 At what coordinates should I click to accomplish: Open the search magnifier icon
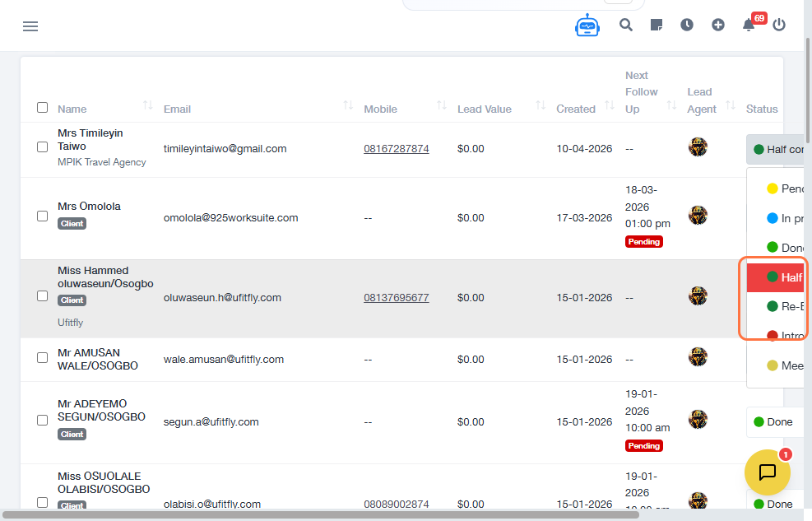(626, 25)
